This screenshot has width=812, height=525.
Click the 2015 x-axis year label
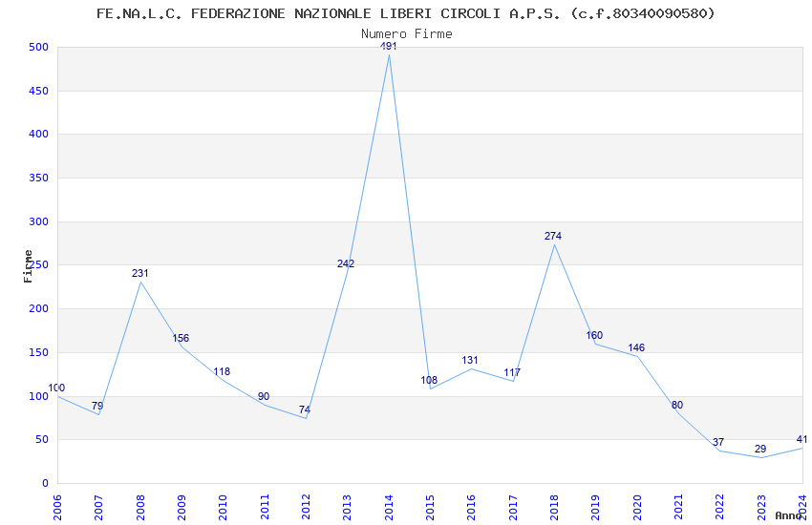(430, 508)
